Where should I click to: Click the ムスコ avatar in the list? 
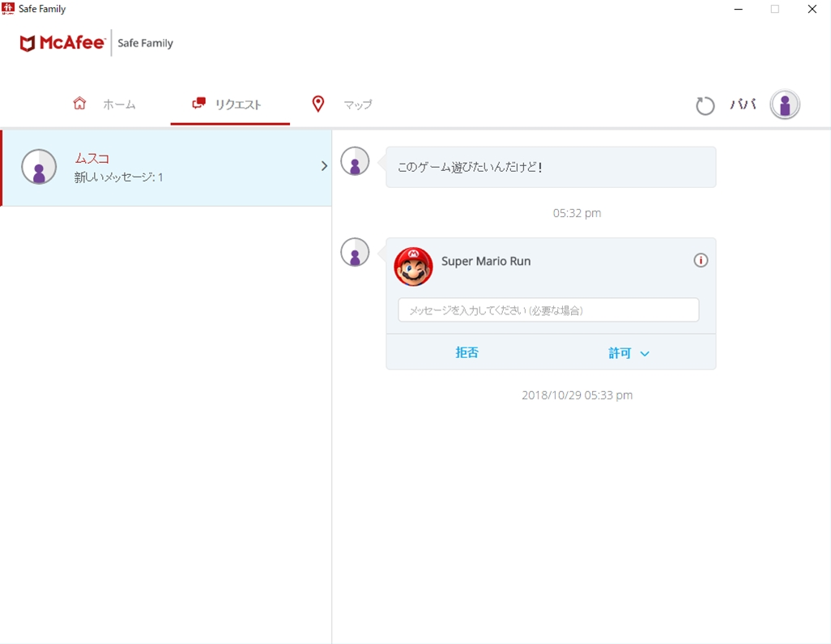point(39,166)
